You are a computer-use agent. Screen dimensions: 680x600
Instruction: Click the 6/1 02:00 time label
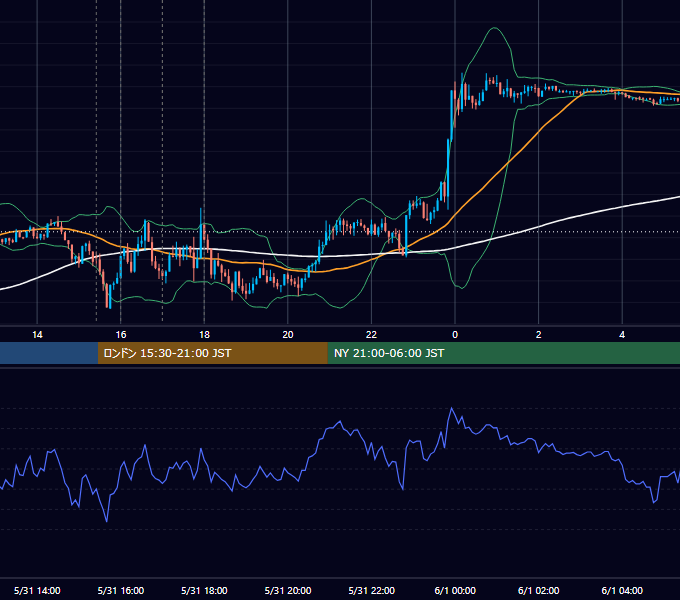pos(539,590)
